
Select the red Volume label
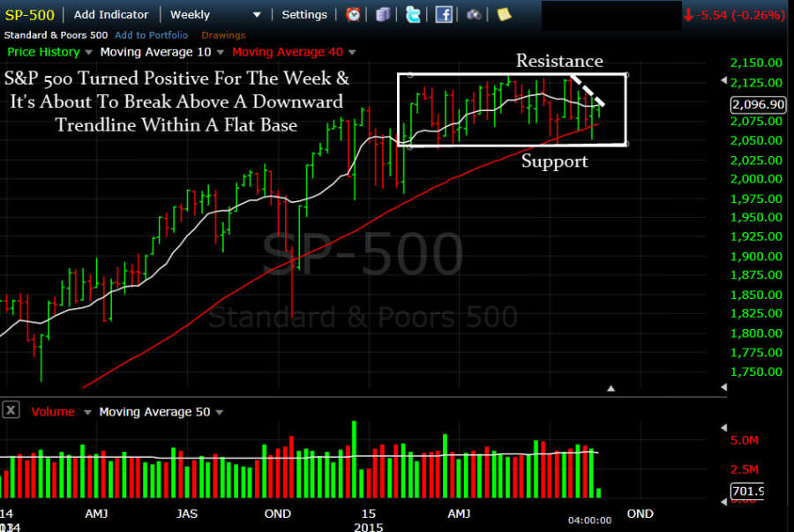point(53,412)
